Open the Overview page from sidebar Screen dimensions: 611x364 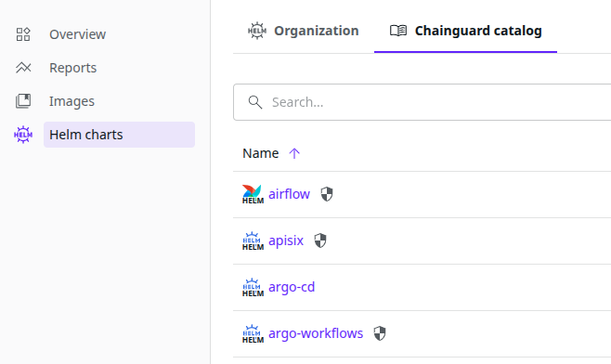point(78,34)
